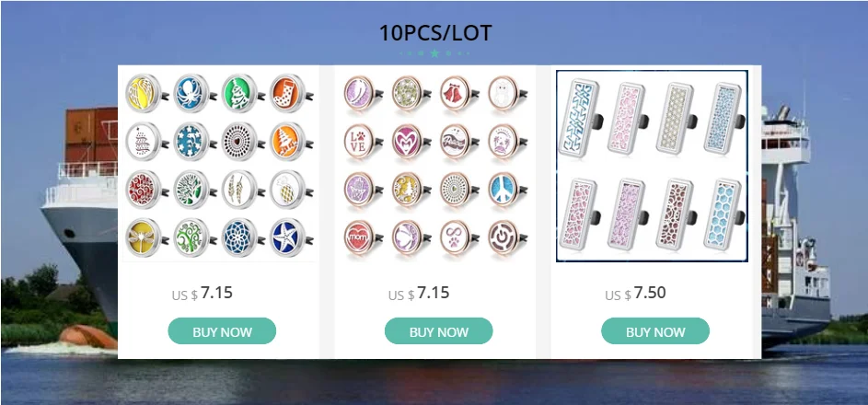868x405 pixels.
Task: Select the blue starfish locket
Action: pyautogui.click(x=288, y=237)
